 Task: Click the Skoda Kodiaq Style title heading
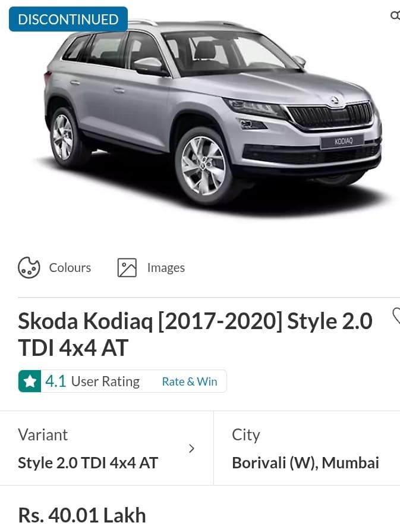pyautogui.click(x=195, y=334)
